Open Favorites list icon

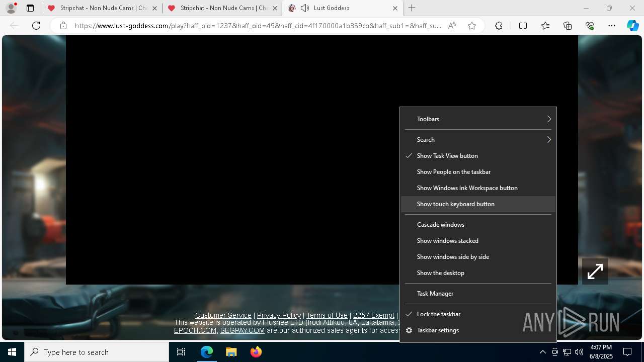point(545,26)
